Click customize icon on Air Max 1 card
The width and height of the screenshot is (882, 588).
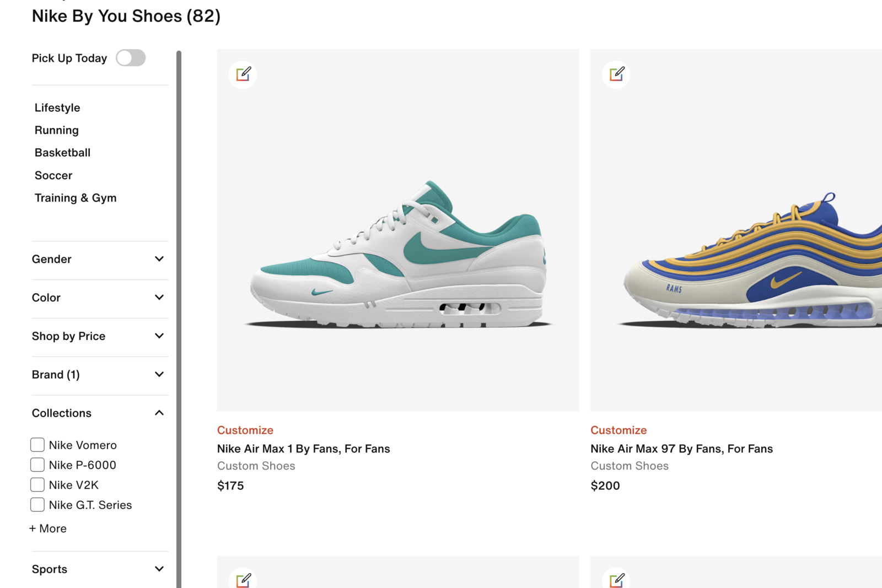(x=243, y=74)
